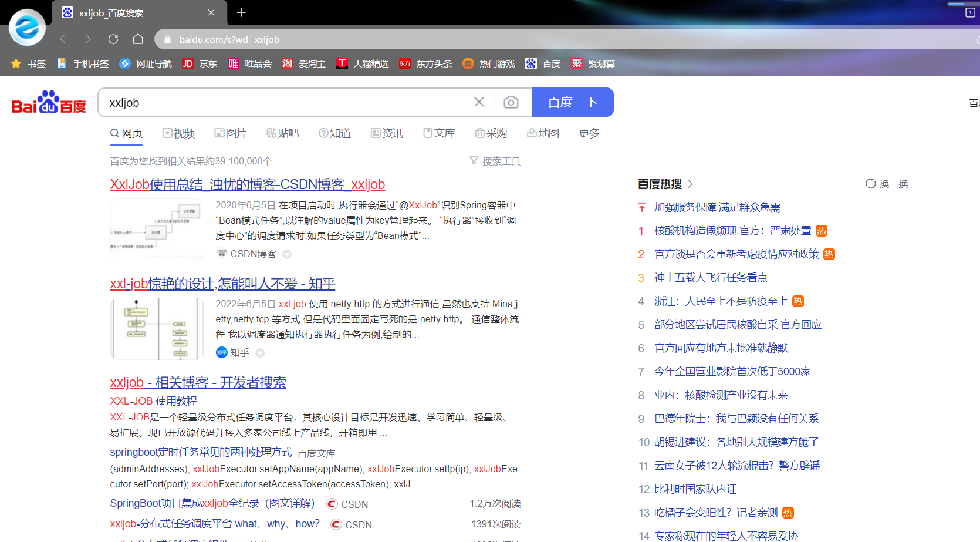The height and width of the screenshot is (542, 980).
Task: Switch to the 贴吧 tab
Action: point(283,133)
